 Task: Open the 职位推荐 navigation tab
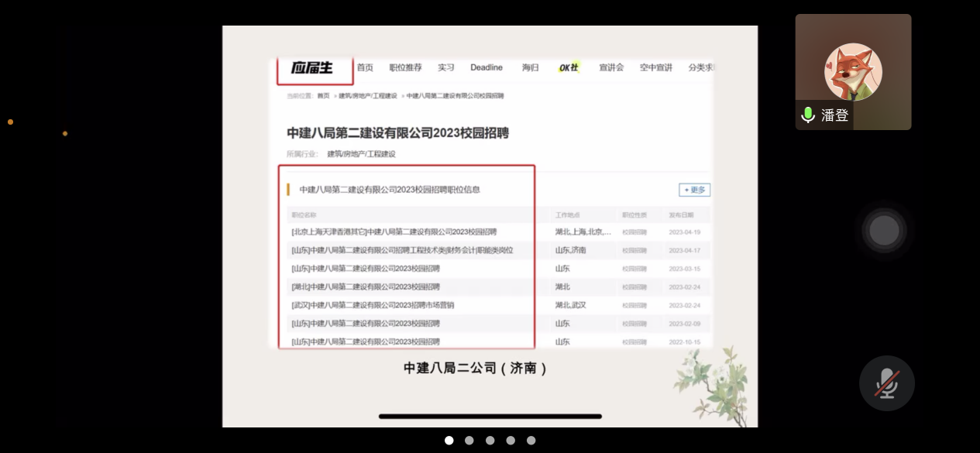(x=405, y=68)
